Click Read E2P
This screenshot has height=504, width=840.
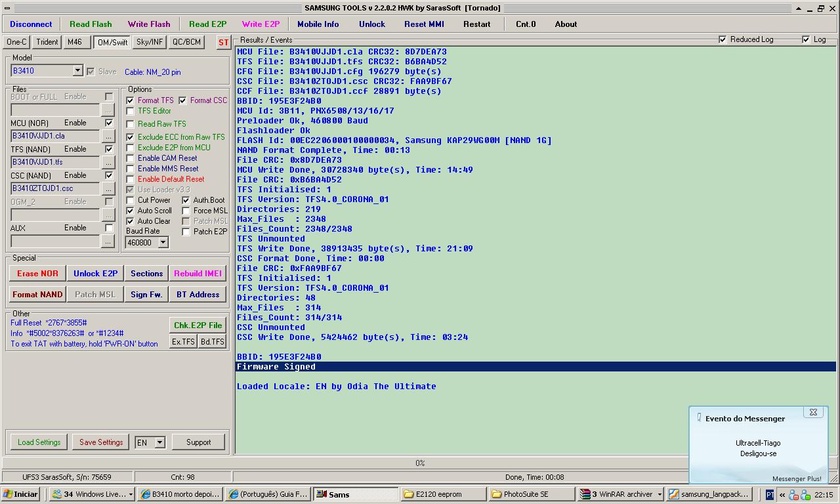[207, 24]
